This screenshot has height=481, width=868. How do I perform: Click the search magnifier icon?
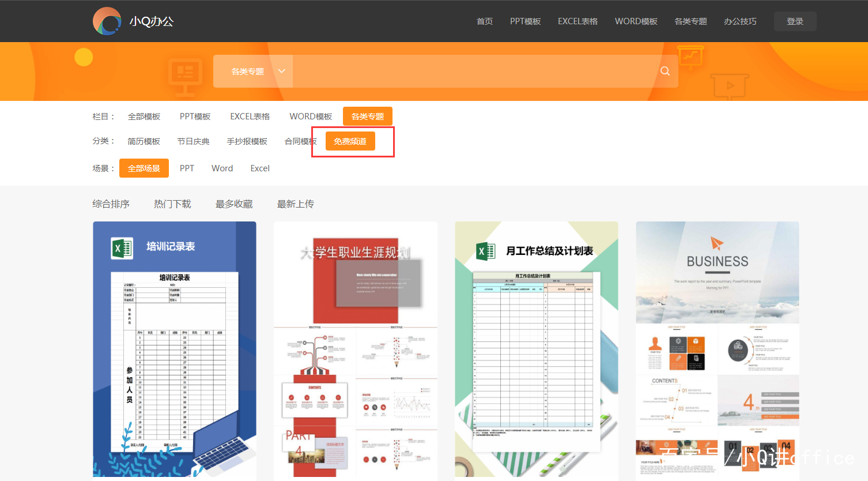tap(665, 71)
